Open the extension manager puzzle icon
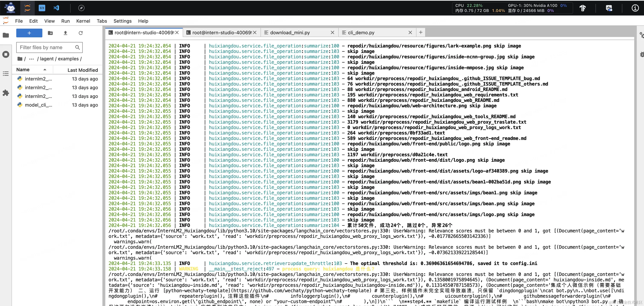 pyautogui.click(x=6, y=93)
